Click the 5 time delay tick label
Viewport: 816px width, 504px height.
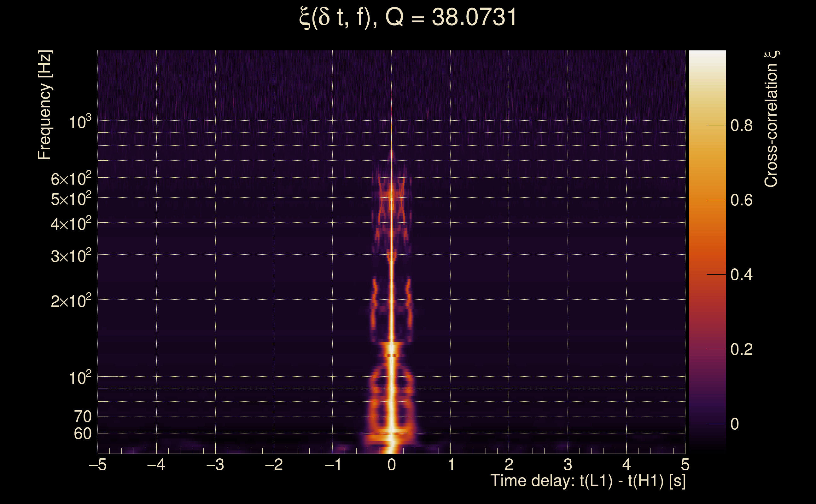tap(685, 465)
